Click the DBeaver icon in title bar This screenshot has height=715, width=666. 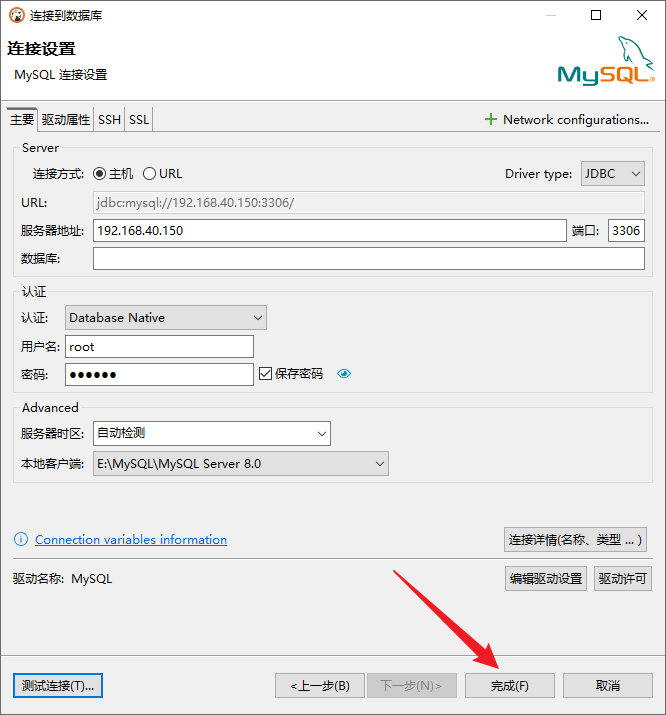[x=16, y=15]
